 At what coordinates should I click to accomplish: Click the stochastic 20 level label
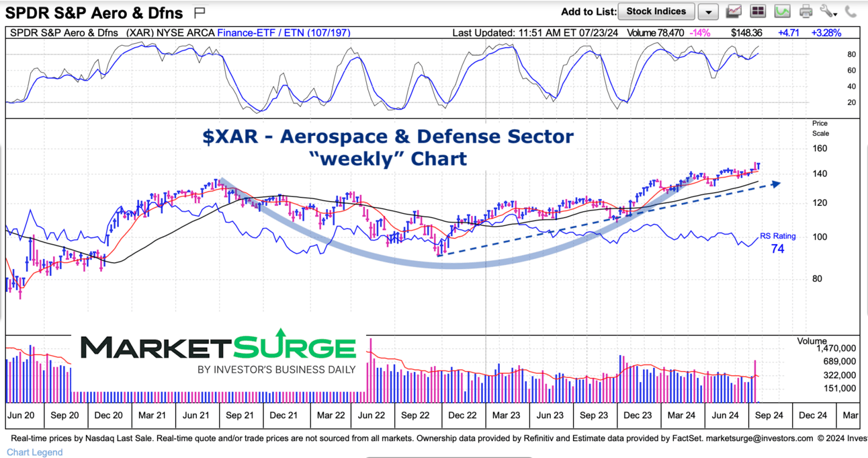[851, 103]
